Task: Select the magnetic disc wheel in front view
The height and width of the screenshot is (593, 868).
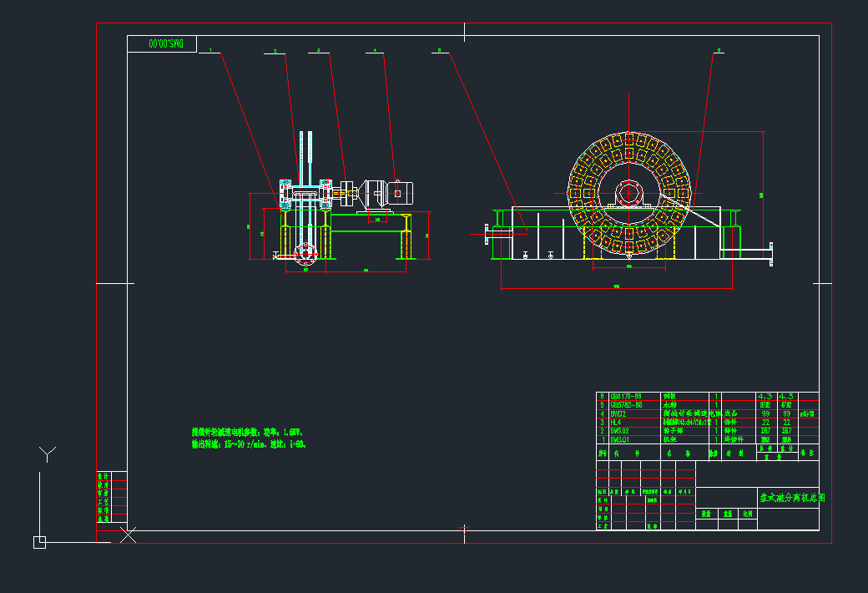Action: (x=628, y=194)
